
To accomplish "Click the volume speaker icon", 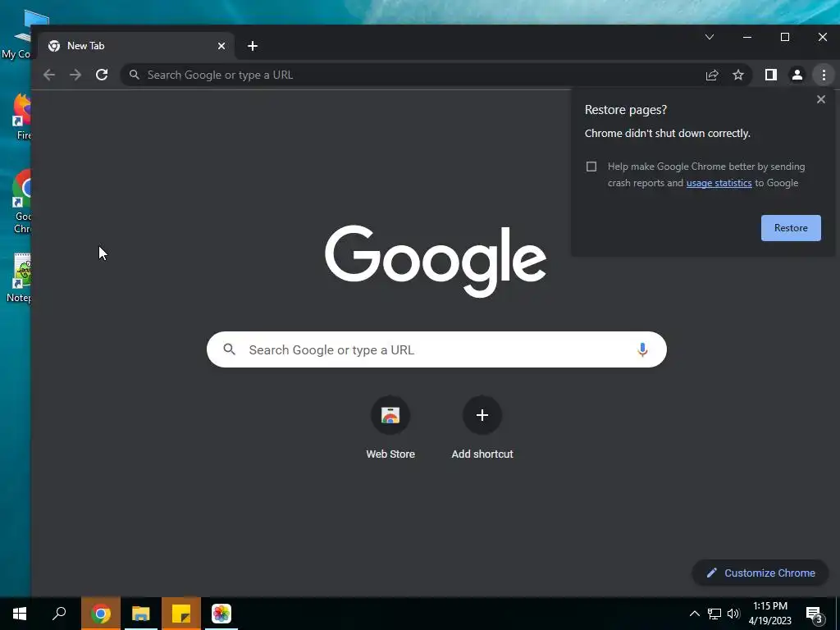I will pos(733,614).
